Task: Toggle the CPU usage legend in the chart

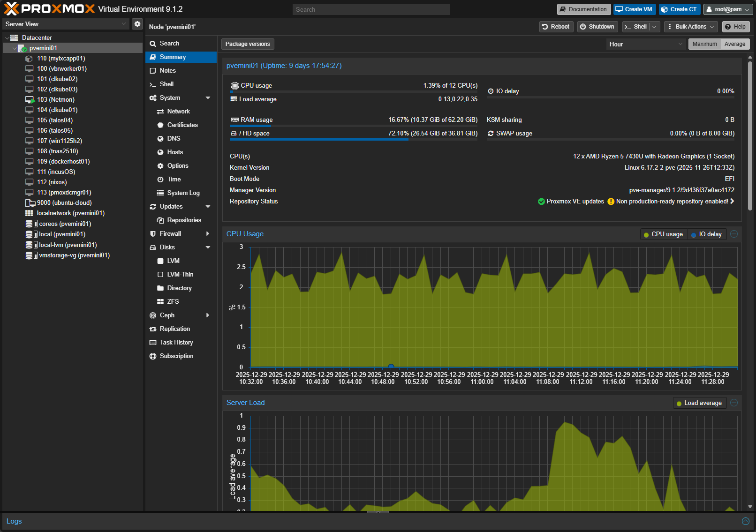Action: coord(663,234)
